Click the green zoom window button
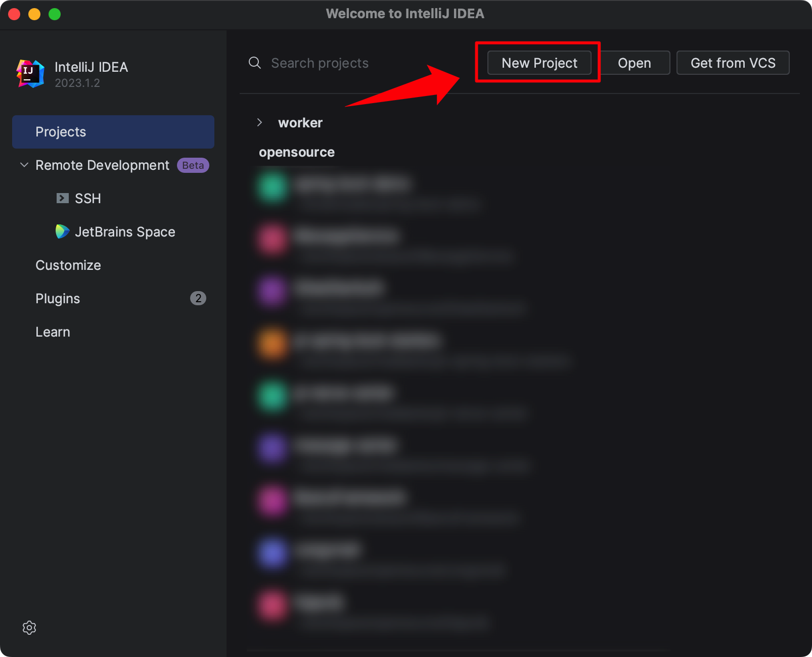The height and width of the screenshot is (657, 812). (x=55, y=14)
